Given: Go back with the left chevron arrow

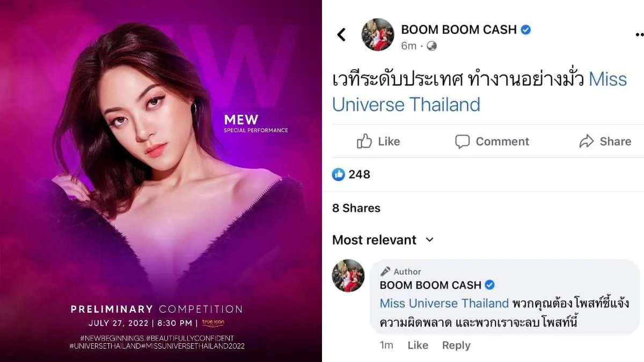Looking at the screenshot, I should click(x=341, y=35).
